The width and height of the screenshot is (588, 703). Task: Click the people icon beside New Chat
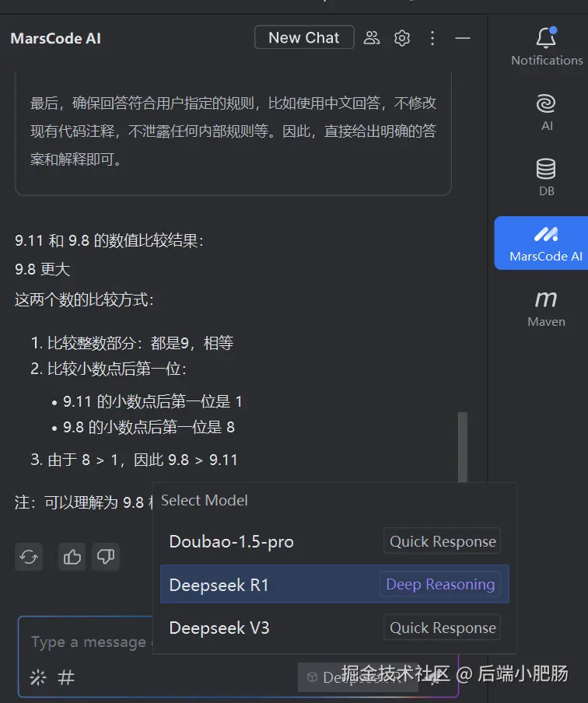371,37
